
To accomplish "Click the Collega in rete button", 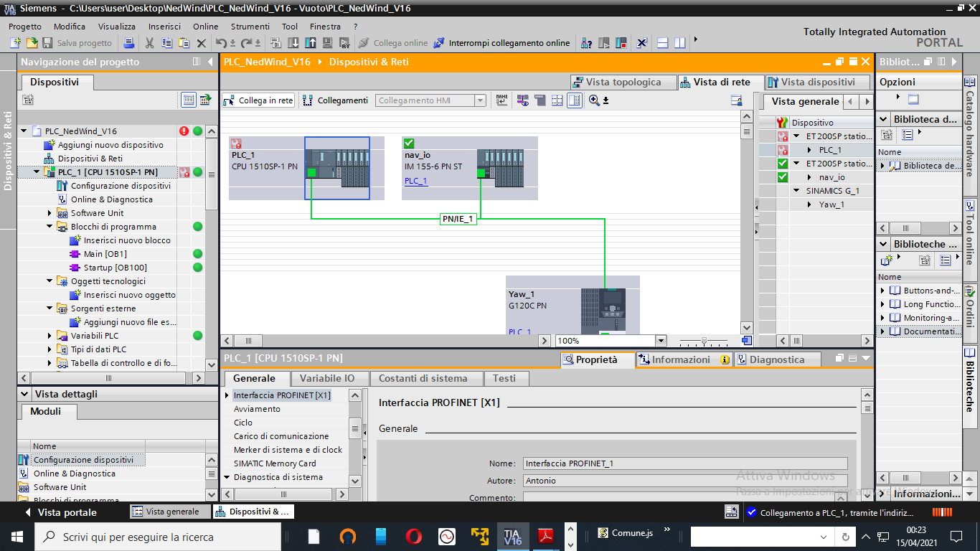I will (258, 100).
